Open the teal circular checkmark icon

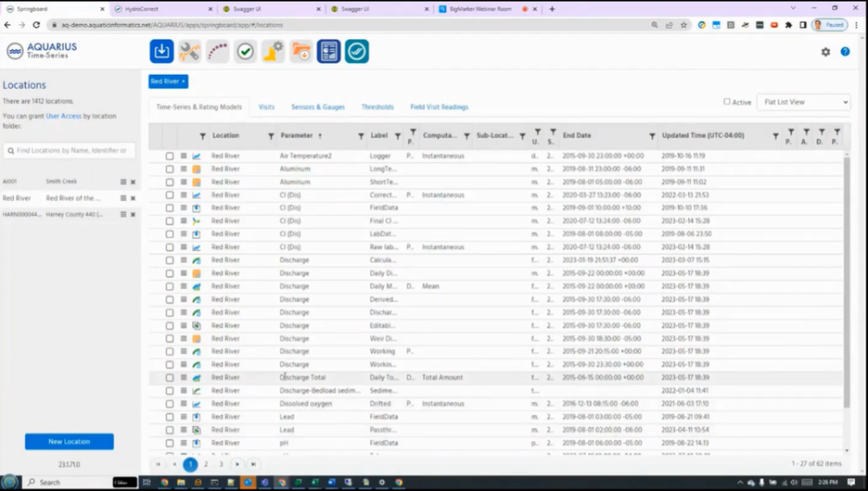click(357, 52)
